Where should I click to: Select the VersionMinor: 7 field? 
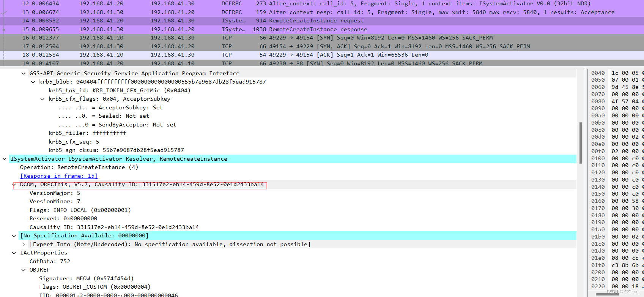point(55,202)
